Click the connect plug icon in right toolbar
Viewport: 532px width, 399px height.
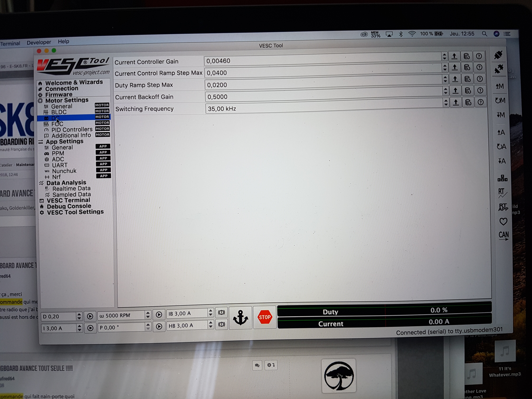pyautogui.click(x=498, y=55)
